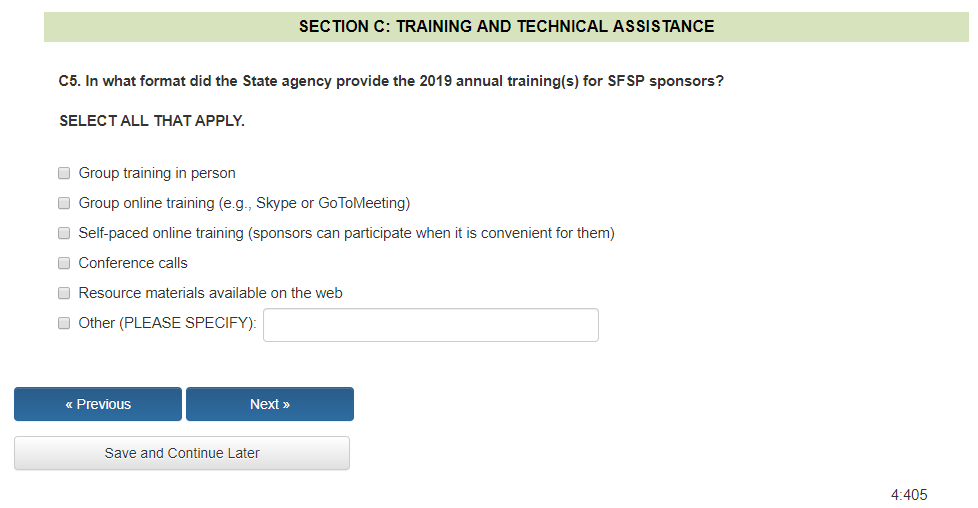Click the 'Conference calls' label text
The image size is (978, 508).
tap(133, 263)
